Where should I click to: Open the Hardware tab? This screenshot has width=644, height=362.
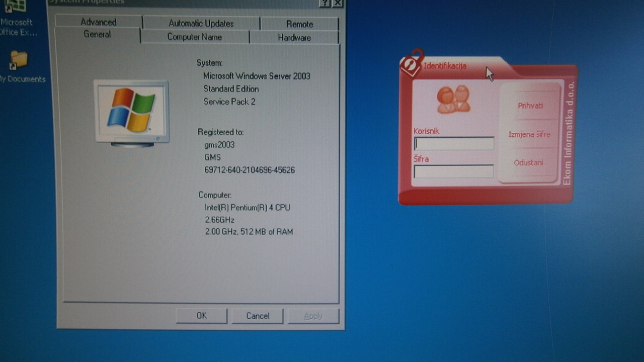pos(294,38)
